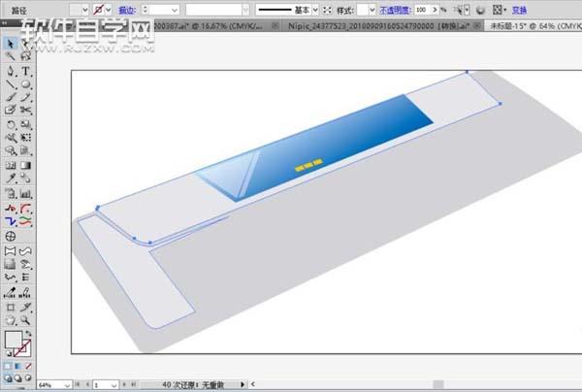Switch to the first screen mode button
Screen dimensions: 582x392
click(x=8, y=378)
